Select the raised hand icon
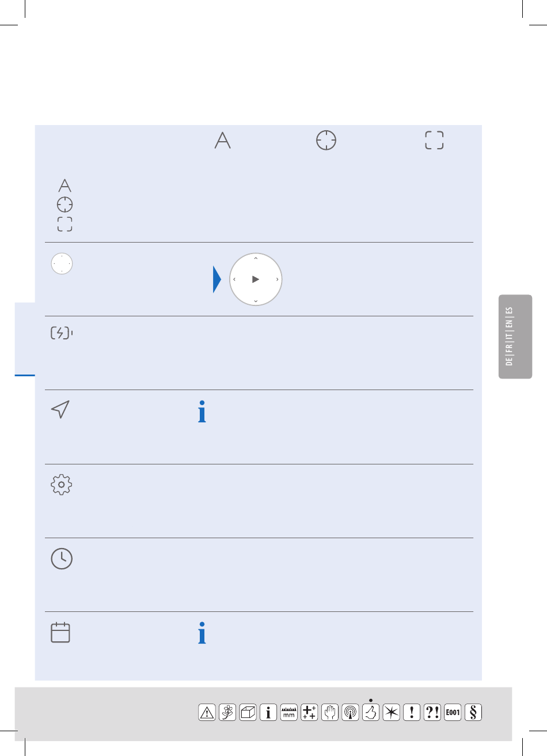This screenshot has width=547, height=756. 329,712
